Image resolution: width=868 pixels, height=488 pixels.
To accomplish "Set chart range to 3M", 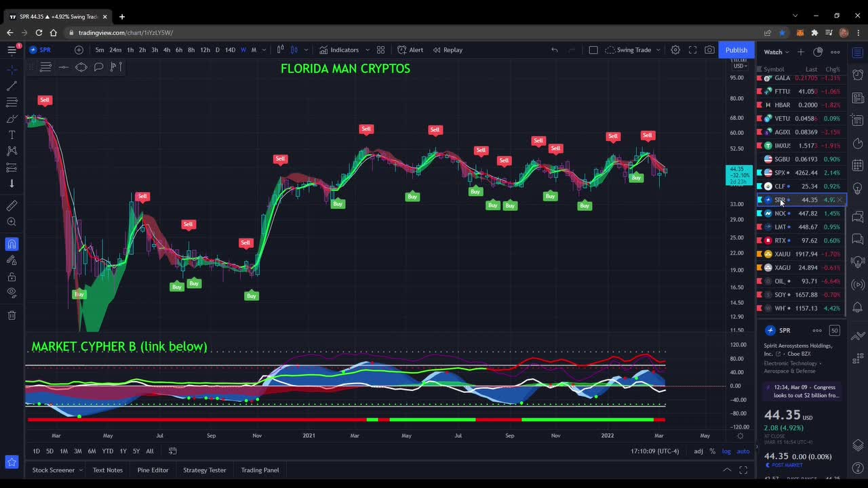I will [78, 451].
